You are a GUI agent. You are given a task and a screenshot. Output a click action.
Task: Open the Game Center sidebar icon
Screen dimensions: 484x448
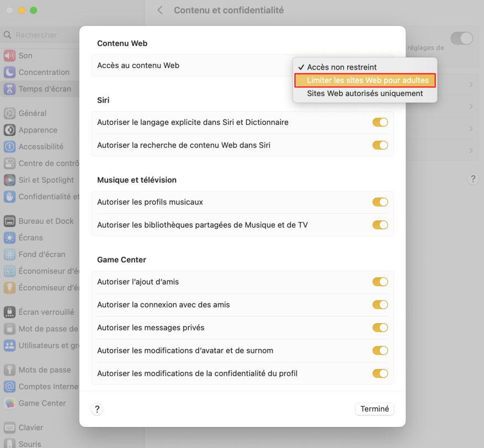[9, 403]
